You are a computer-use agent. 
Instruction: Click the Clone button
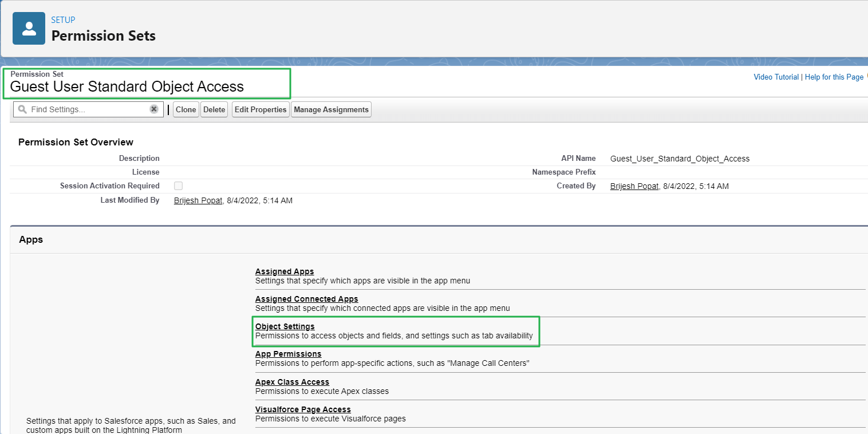186,109
